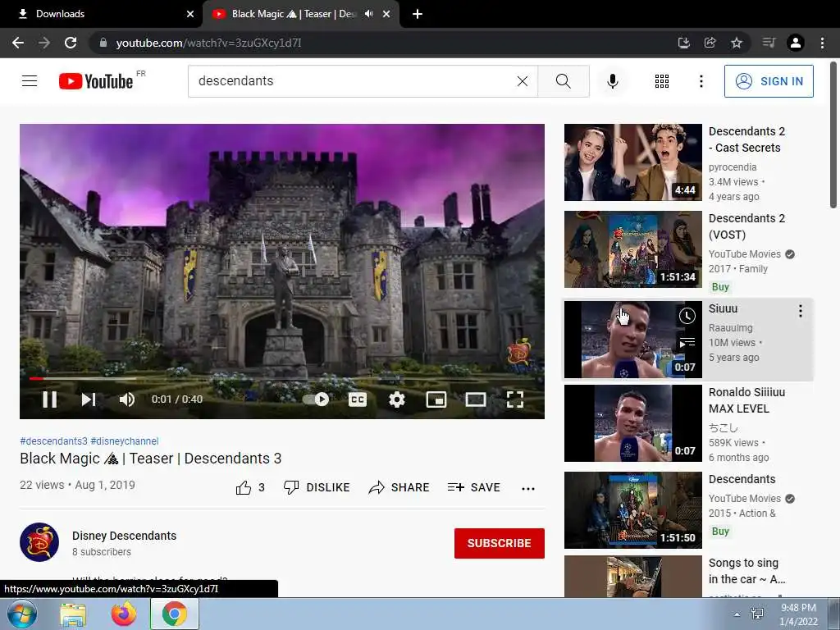Enable miniplayer mode
840x630 pixels.
[x=436, y=399]
